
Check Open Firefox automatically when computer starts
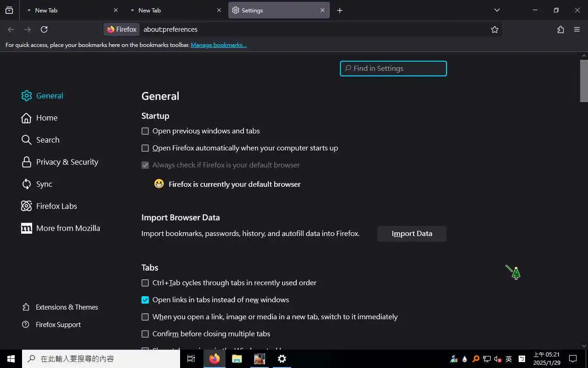145,148
